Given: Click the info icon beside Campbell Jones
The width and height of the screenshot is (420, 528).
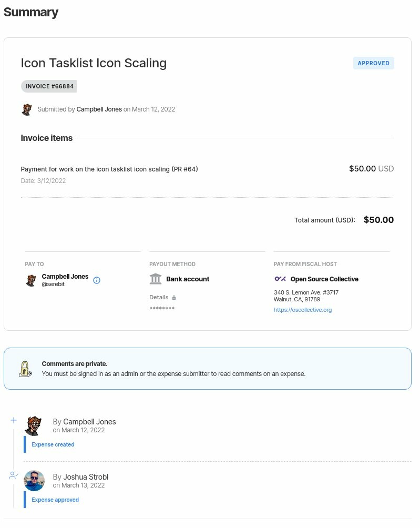Looking at the screenshot, I should (x=97, y=280).
